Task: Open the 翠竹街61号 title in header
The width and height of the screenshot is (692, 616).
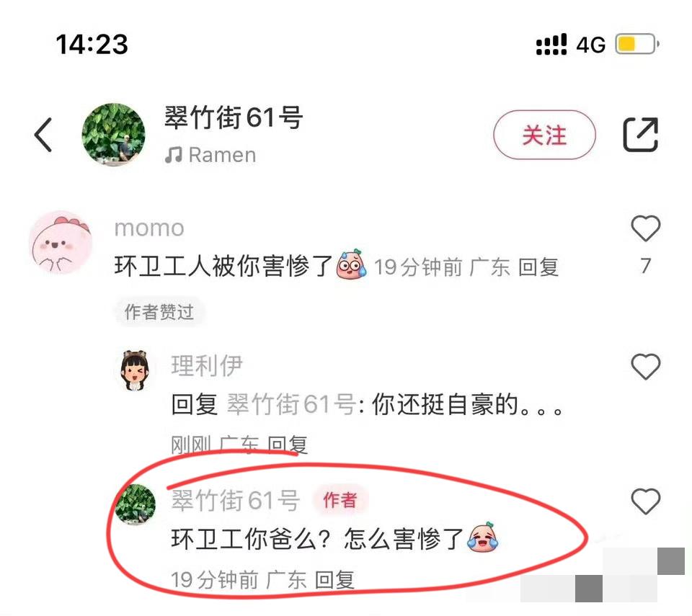Action: tap(234, 118)
